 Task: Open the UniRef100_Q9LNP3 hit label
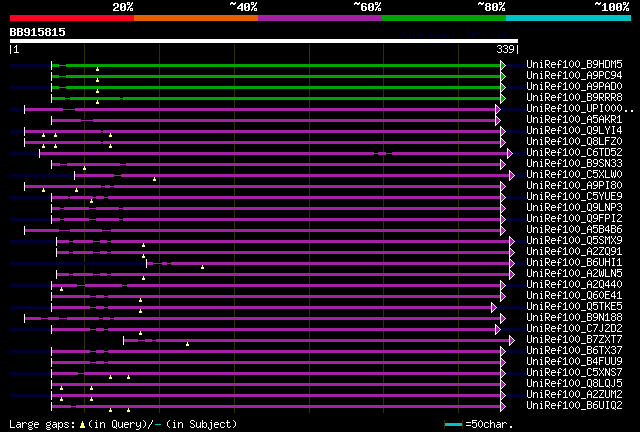[x=574, y=208]
